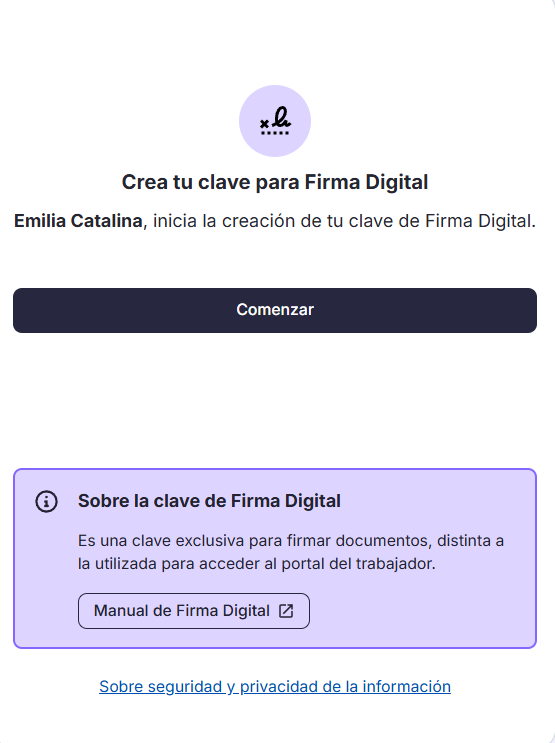Click the Manual de Firma Digital label text

pos(182,611)
